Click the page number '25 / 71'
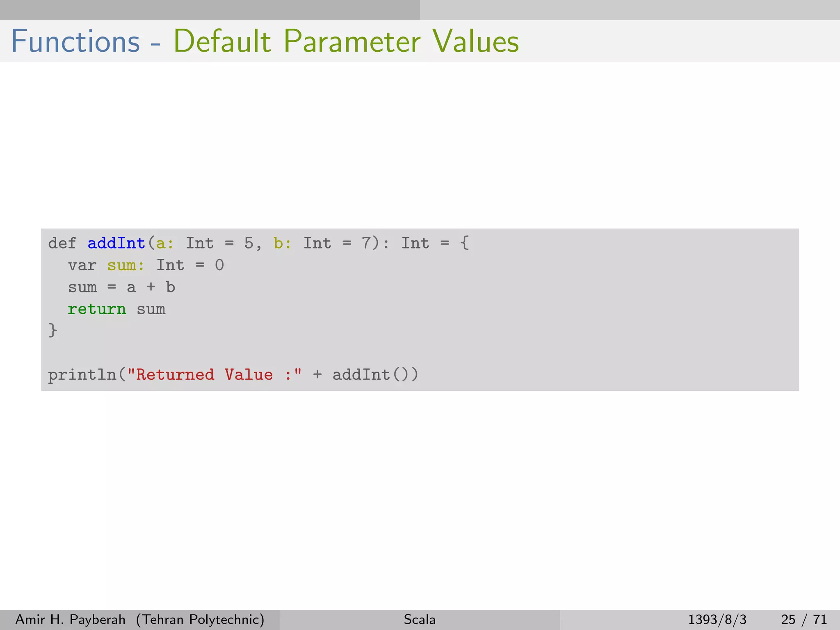The width and height of the screenshot is (840, 630). (804, 619)
